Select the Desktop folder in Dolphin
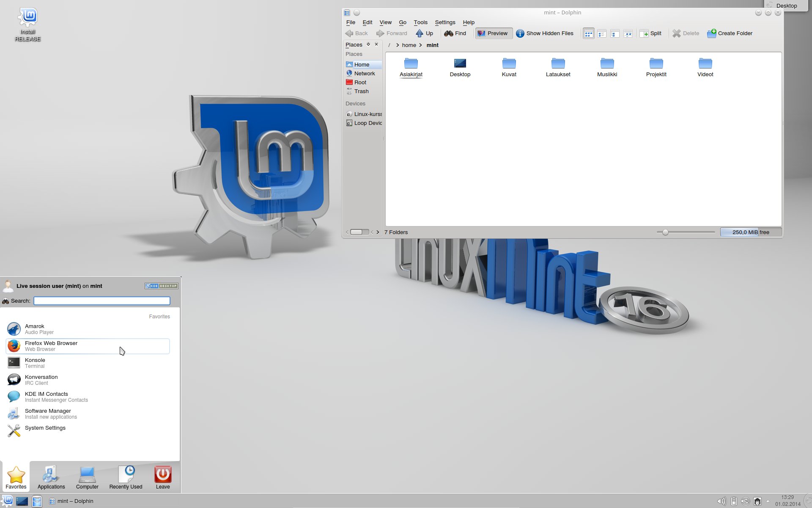Image resolution: width=812 pixels, height=508 pixels. 460,68
